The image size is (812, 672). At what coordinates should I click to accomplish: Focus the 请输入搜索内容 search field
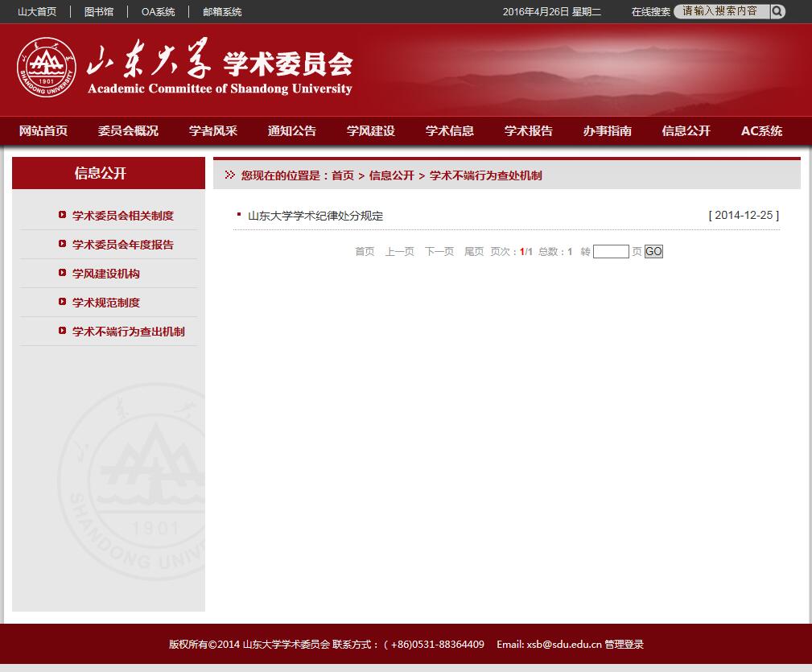click(x=721, y=11)
